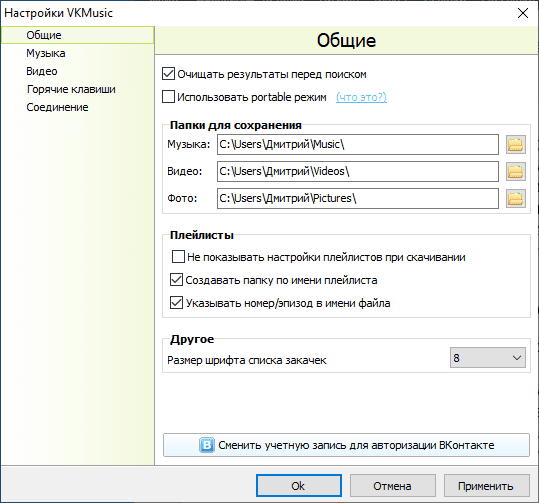Confirm settings with the Ok button
This screenshot has height=503, width=539.
pos(299,486)
